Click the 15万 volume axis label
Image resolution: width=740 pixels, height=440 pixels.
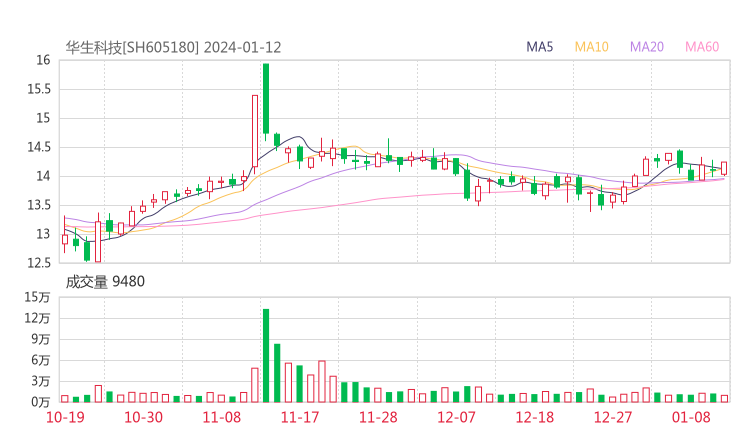(x=37, y=297)
